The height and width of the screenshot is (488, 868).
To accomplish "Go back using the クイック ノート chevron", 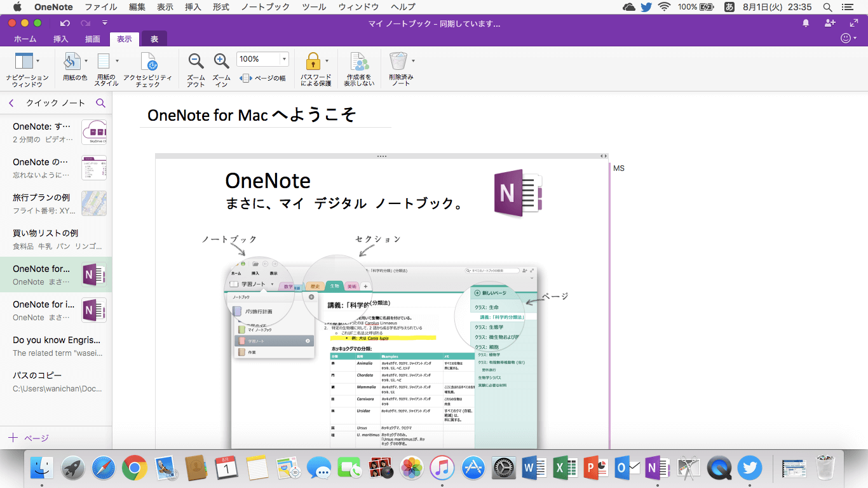I will [x=11, y=103].
